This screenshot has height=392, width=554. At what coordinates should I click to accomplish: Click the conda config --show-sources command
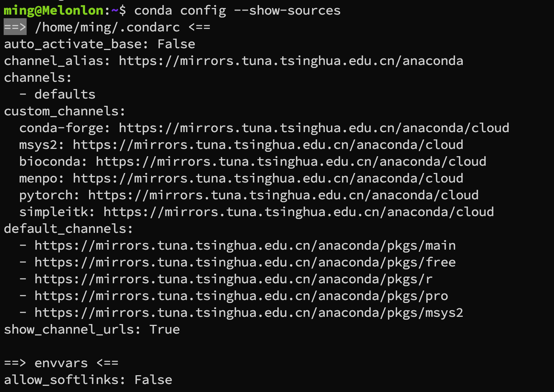[x=237, y=10]
